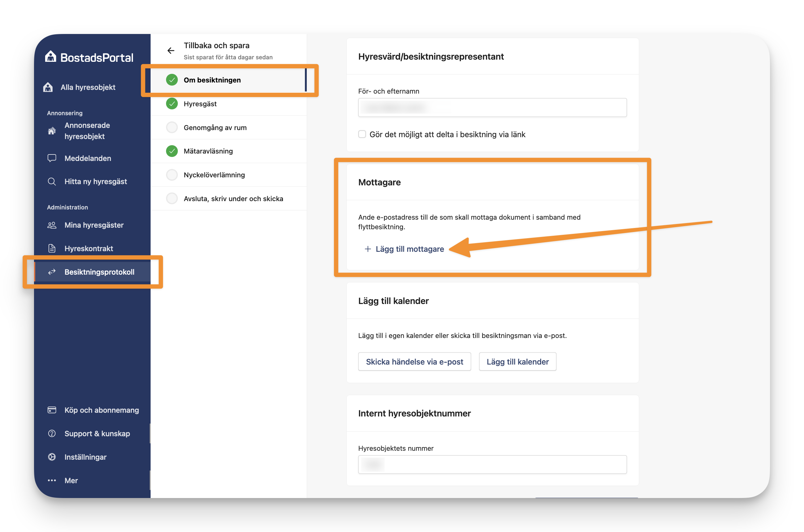This screenshot has width=804, height=532.
Task: Click the Lägg till kalender section heading
Action: click(393, 301)
